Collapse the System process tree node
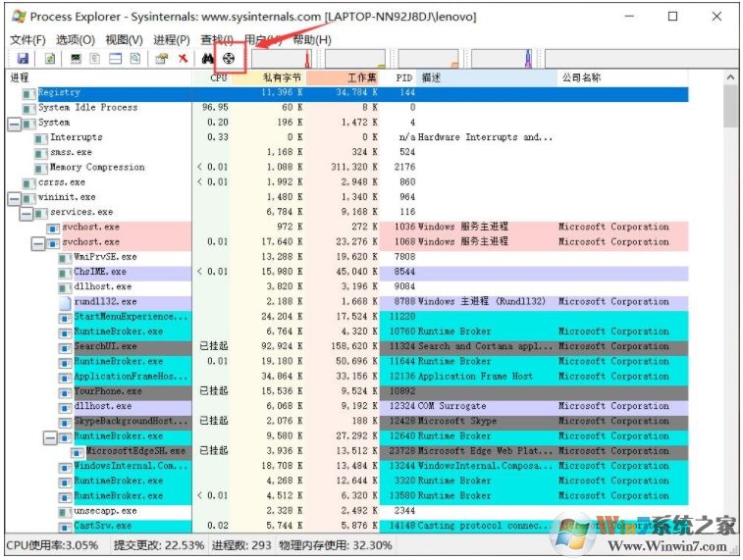Viewport: 743px width, 560px height. coord(14,124)
